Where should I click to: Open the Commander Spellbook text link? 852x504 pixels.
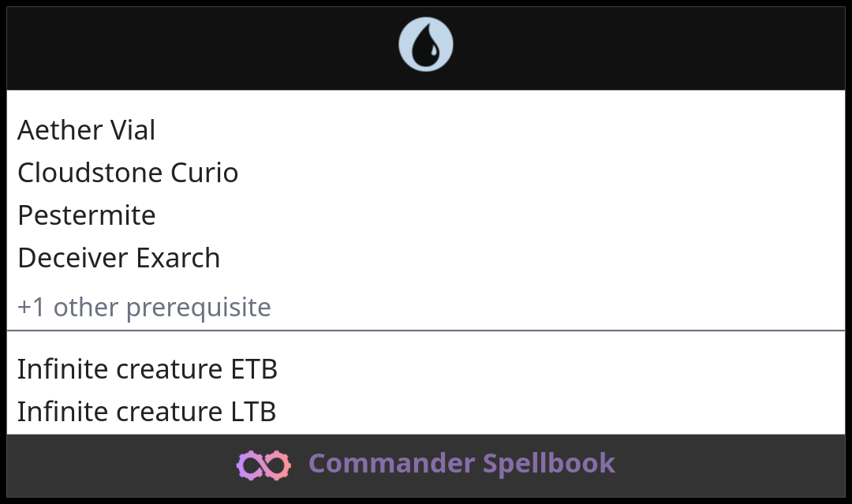pos(461,463)
